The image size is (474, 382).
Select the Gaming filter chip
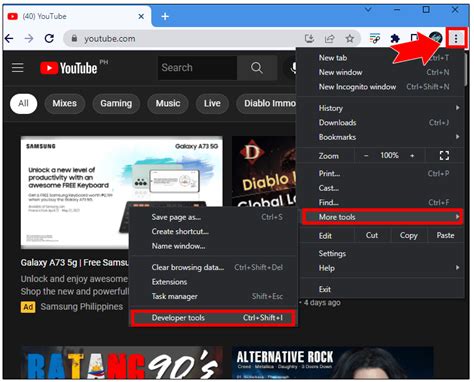click(x=116, y=103)
